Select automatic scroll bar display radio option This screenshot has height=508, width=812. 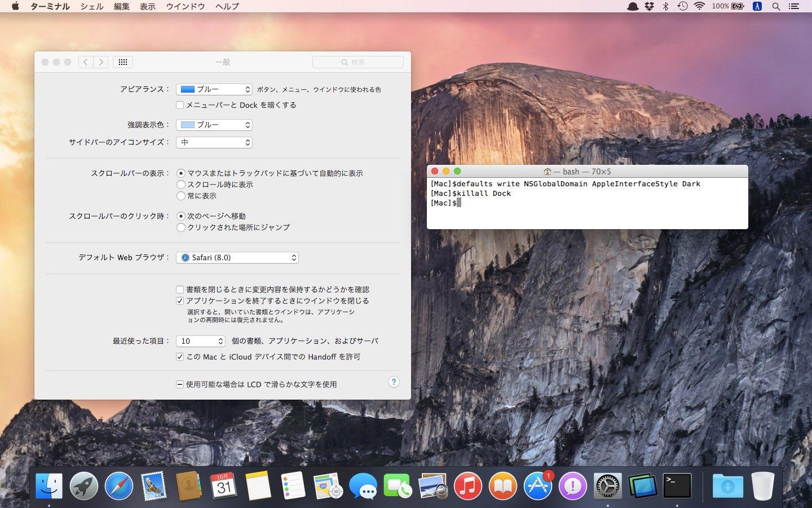181,173
